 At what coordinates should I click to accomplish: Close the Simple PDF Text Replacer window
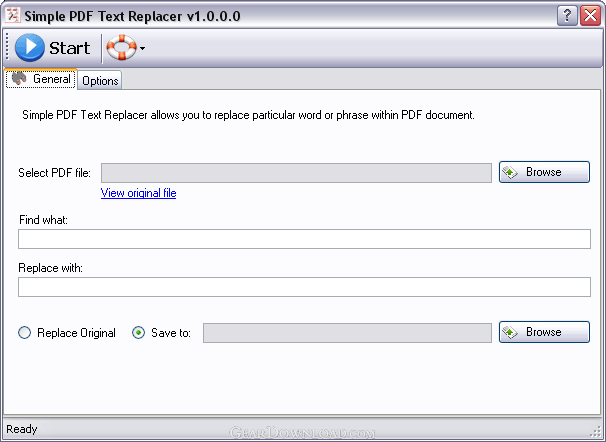tap(591, 15)
